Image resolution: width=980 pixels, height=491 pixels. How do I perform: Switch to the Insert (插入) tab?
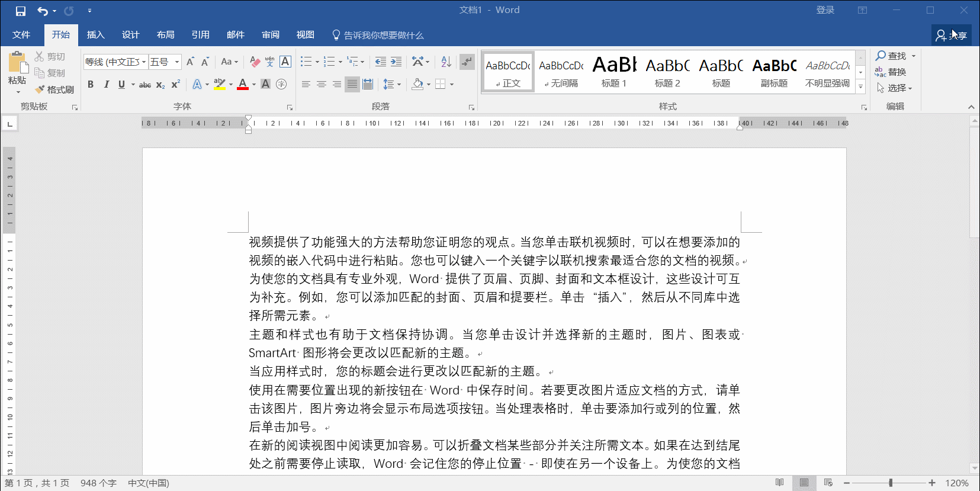(x=95, y=35)
